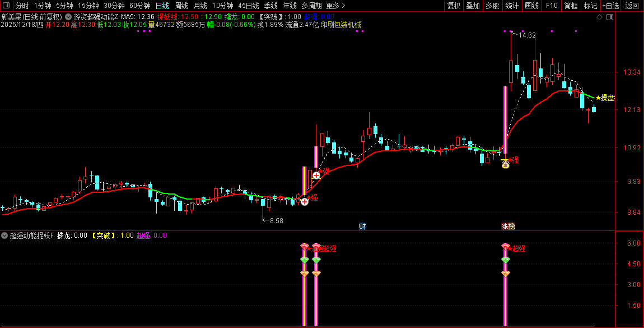Open the 多股 multi-stock view
The image size is (644, 328).
[x=492, y=6]
